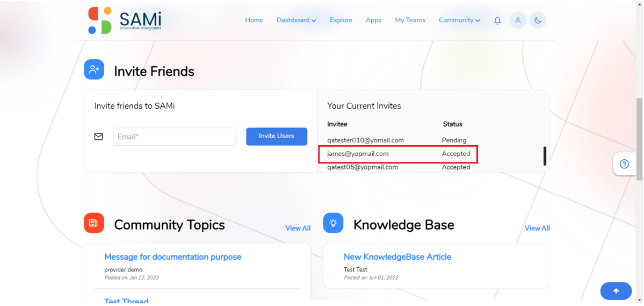Click the envelope icon beside Email field
Screen dimensions: 644x306
click(x=99, y=137)
